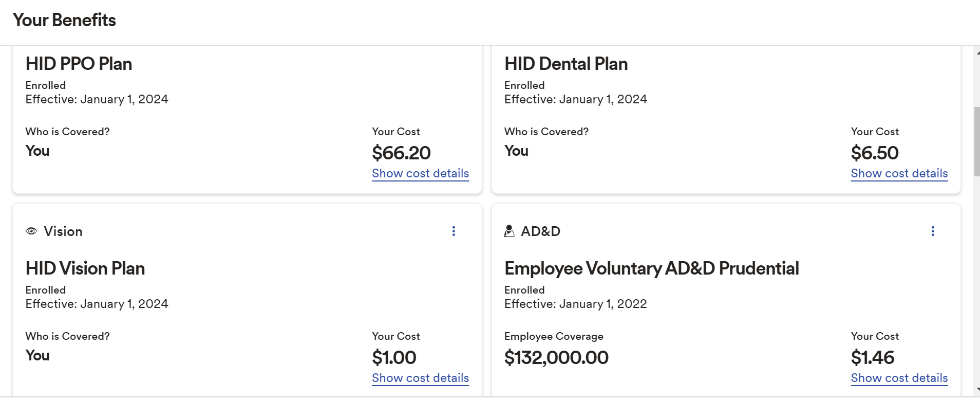Image resolution: width=980 pixels, height=400 pixels.
Task: Click the scrollbar up arrow
Action: coord(976,52)
